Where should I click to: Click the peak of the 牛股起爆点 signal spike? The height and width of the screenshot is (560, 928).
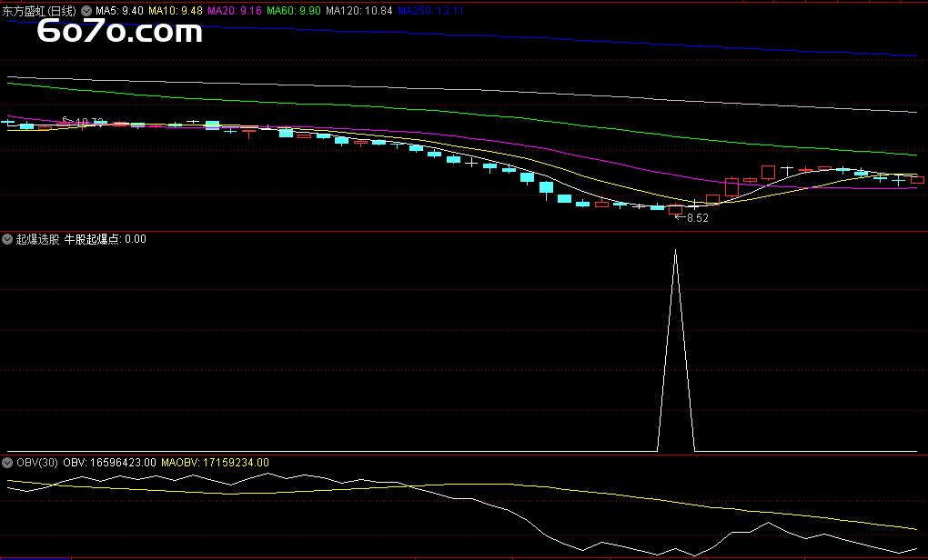[x=675, y=250]
